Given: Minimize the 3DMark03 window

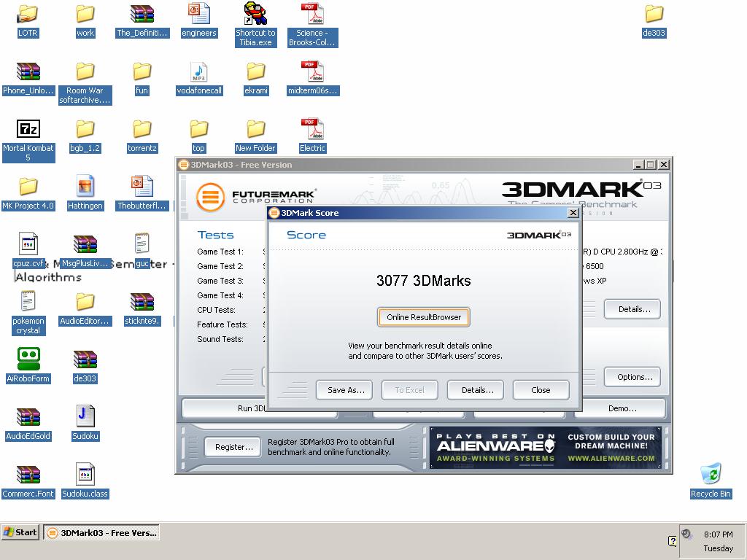Looking at the screenshot, I should 639,165.
